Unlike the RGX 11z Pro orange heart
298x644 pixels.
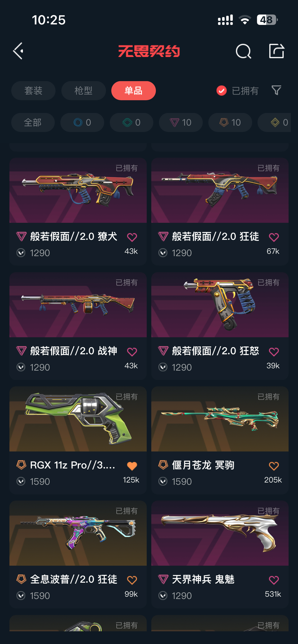(132, 466)
